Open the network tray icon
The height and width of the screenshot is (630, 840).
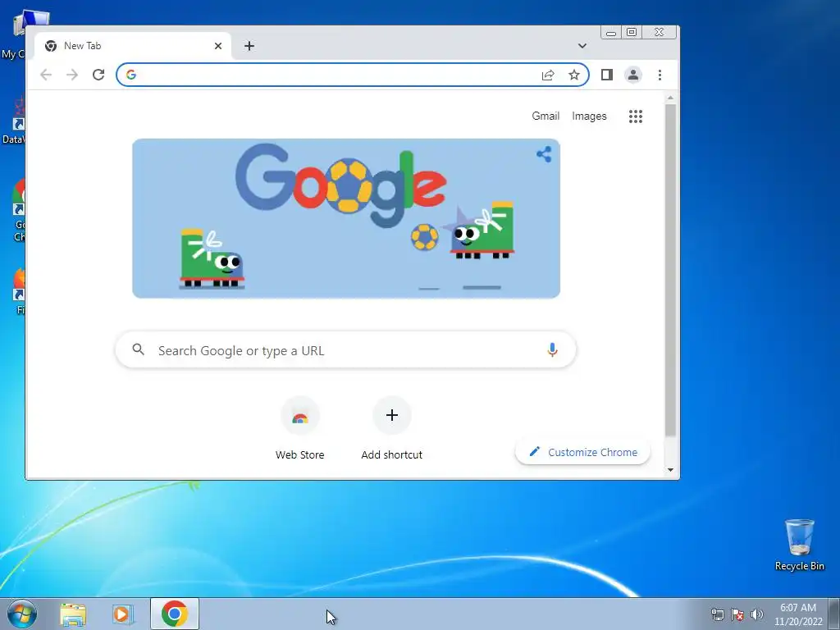tap(717, 614)
